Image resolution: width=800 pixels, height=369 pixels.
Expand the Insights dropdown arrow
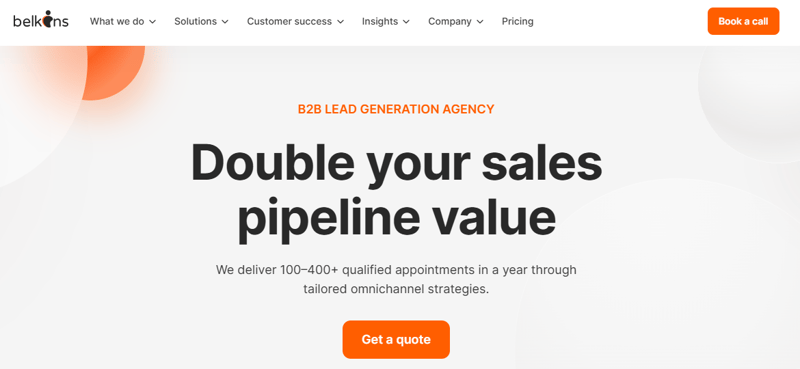tap(406, 22)
